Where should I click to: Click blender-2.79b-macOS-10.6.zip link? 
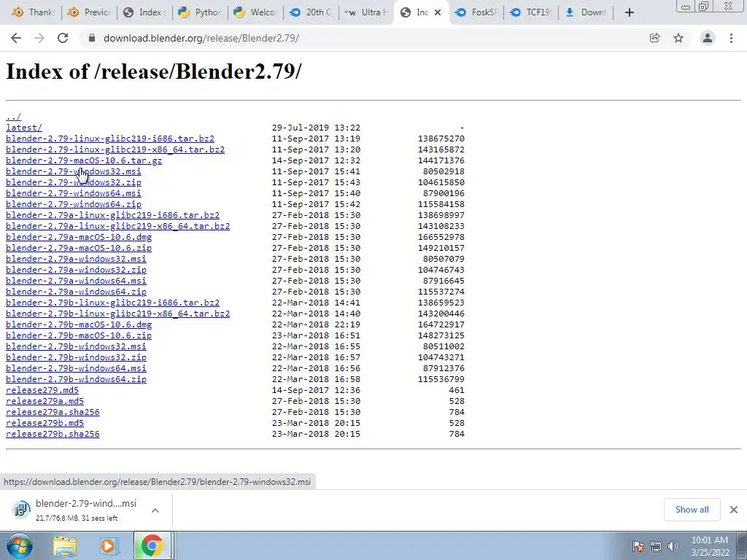coord(79,335)
